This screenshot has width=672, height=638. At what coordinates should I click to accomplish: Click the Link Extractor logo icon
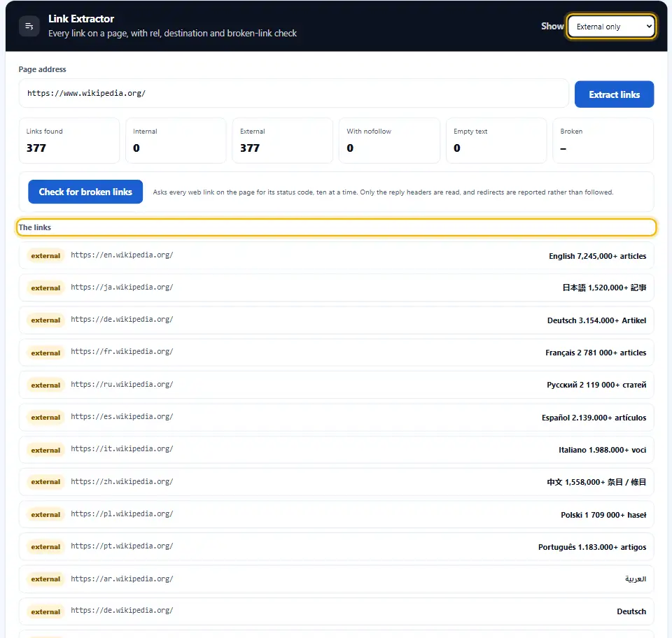(x=29, y=26)
